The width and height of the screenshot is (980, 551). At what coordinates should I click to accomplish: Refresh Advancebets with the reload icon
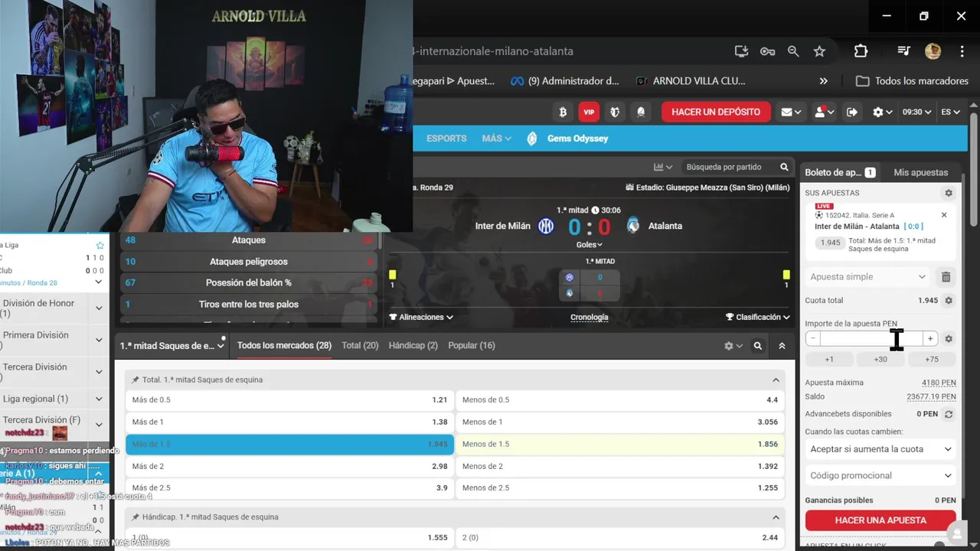click(949, 414)
